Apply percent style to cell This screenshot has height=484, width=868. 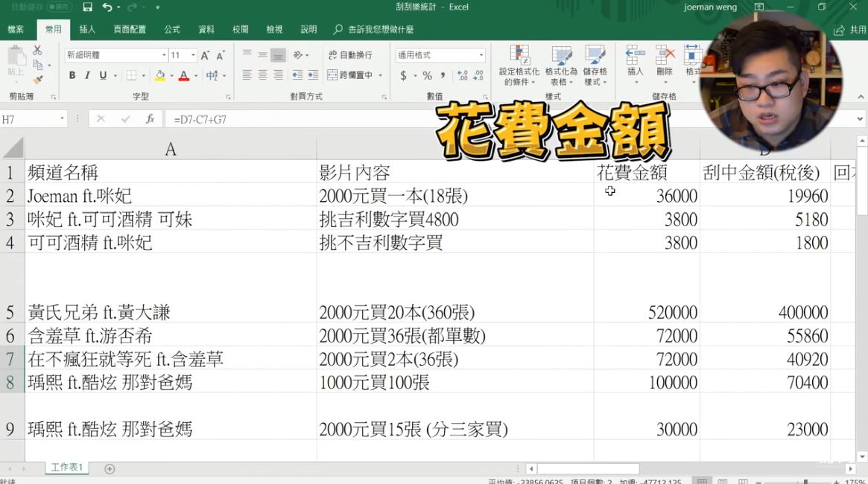pos(427,75)
